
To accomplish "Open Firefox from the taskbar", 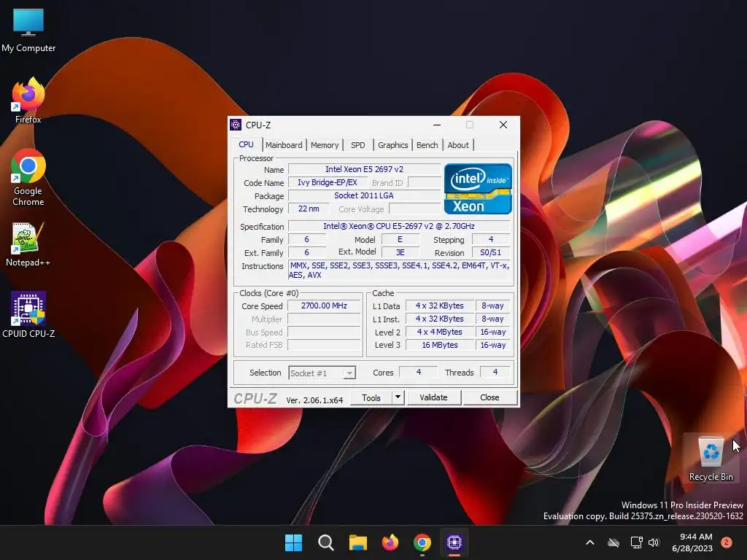I will (x=390, y=542).
